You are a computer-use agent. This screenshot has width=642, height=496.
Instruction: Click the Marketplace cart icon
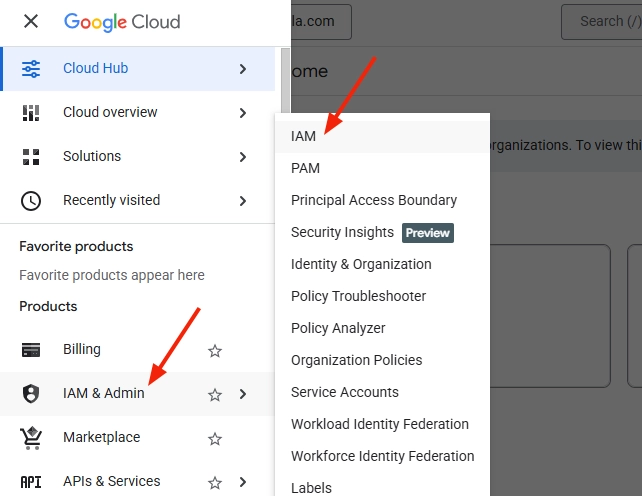click(x=31, y=438)
